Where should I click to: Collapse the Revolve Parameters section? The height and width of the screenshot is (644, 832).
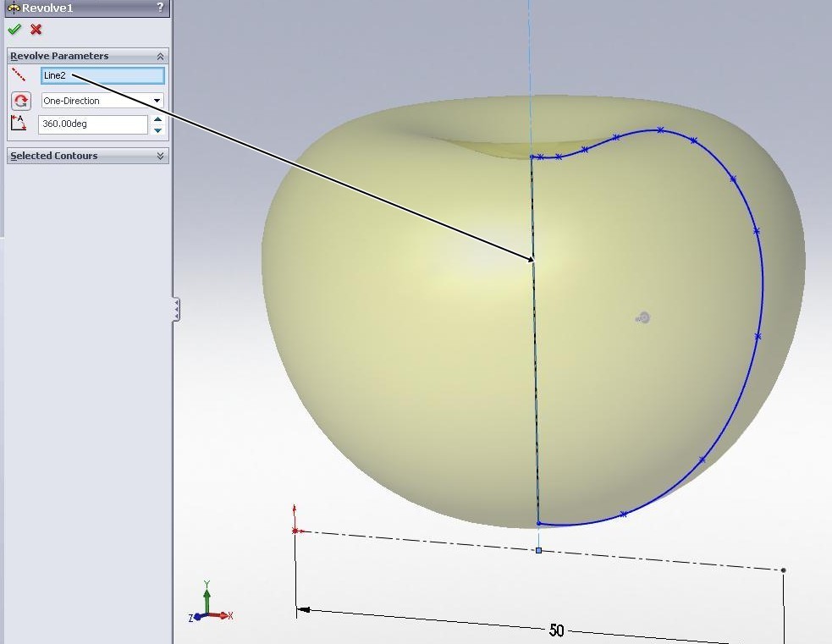[160, 56]
